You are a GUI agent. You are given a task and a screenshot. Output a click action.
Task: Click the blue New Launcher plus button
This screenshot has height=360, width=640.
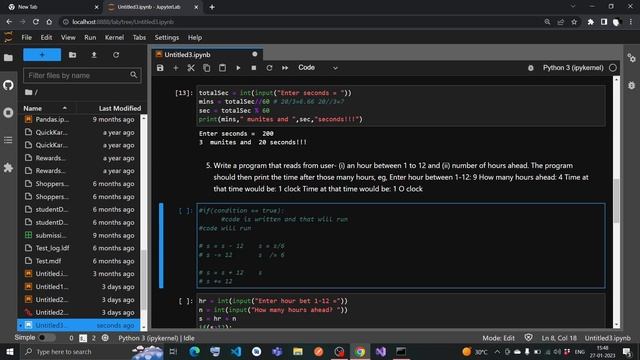point(42,55)
